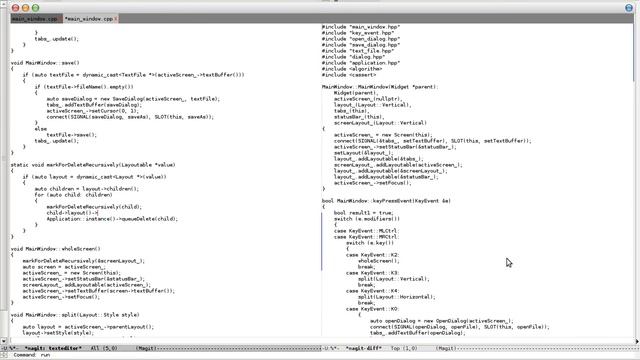Viewport: 640px width, 360px height.
Task: Click #include "key_event.hpp" line
Action: (x=358, y=33)
